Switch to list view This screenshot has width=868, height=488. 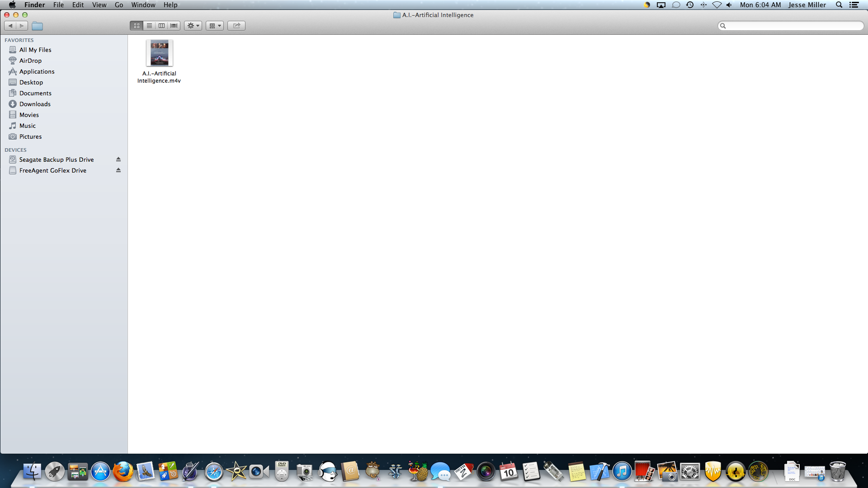pos(149,26)
